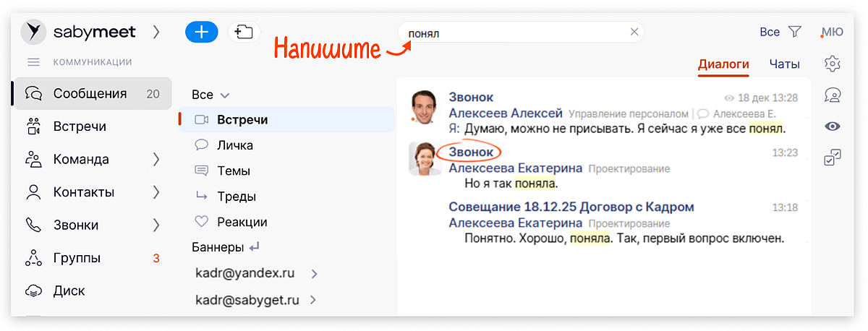Expand the Команда section chevron
Image resolution: width=868 pixels, height=331 pixels.
click(x=156, y=160)
